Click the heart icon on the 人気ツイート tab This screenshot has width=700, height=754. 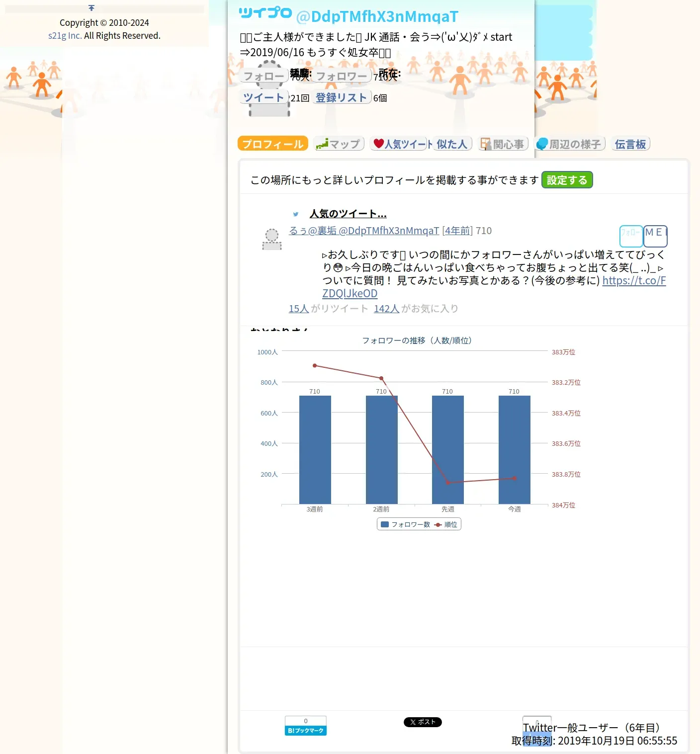pos(379,143)
